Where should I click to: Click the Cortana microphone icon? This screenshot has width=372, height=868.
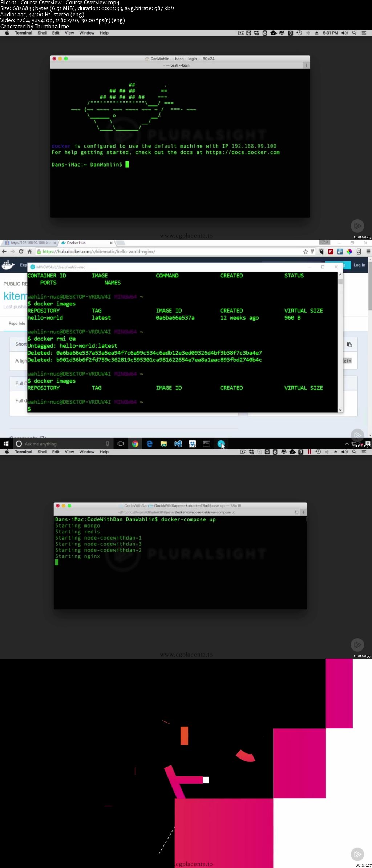click(x=107, y=444)
